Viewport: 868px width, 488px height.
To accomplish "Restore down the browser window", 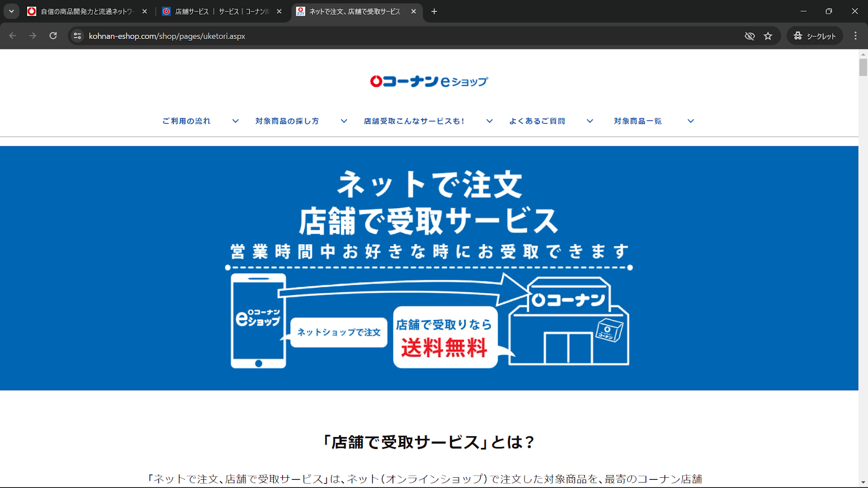I will click(x=829, y=11).
